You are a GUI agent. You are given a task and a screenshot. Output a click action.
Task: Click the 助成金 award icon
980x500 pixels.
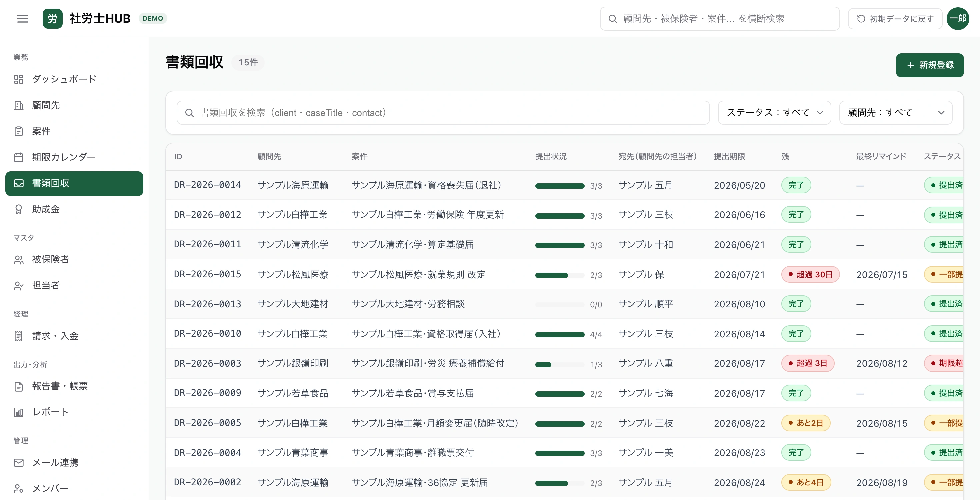[19, 209]
